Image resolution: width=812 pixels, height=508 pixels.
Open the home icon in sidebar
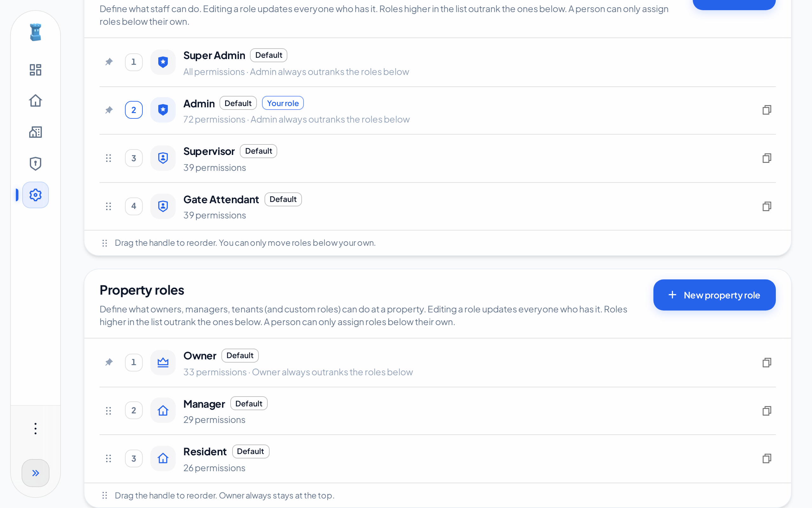pyautogui.click(x=35, y=101)
